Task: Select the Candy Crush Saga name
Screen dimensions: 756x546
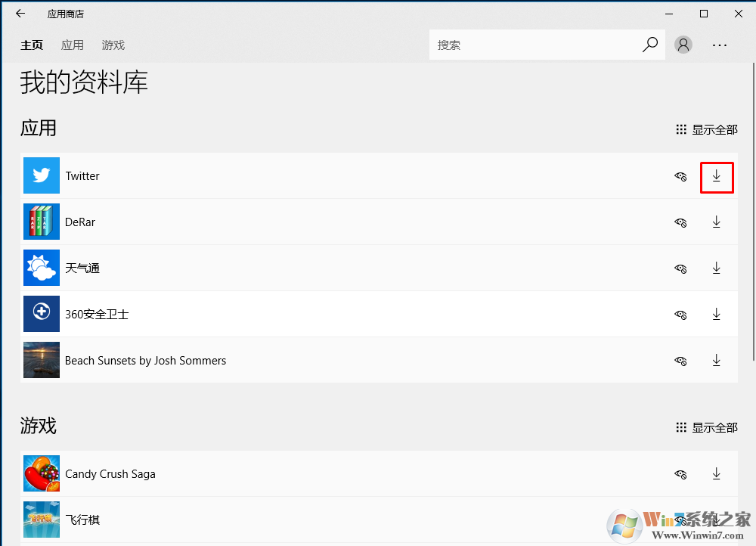Action: (x=110, y=474)
